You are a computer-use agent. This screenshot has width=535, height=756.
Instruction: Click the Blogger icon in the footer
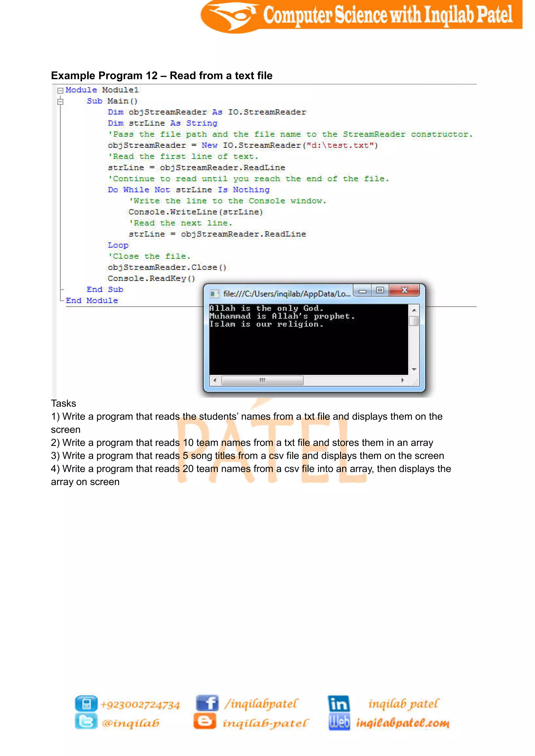(205, 721)
